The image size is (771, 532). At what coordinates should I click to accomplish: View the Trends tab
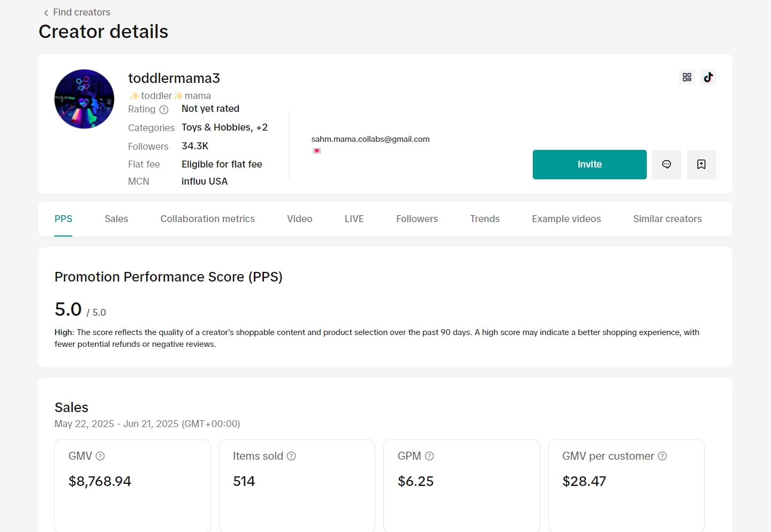pos(485,219)
